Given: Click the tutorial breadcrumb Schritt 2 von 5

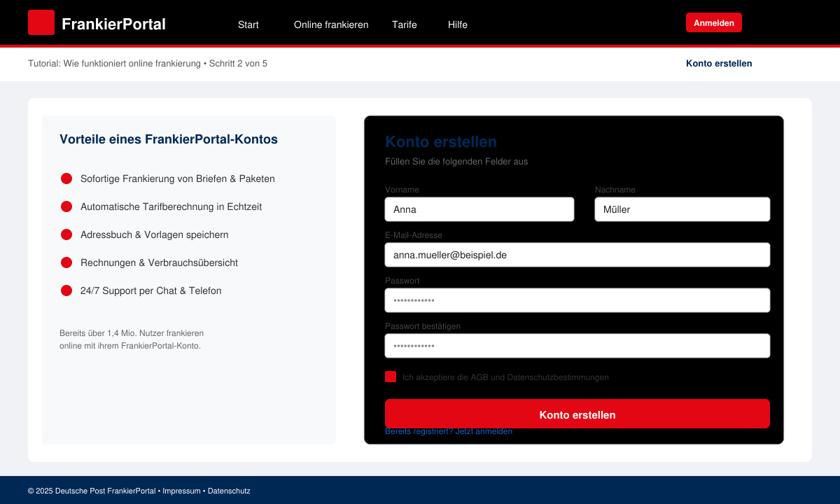Looking at the screenshot, I should (148, 63).
